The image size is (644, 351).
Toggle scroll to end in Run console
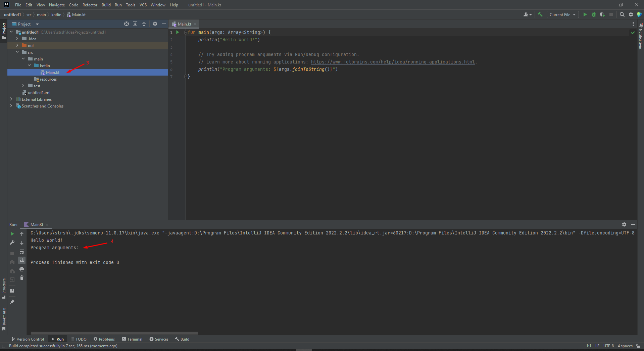(22, 260)
